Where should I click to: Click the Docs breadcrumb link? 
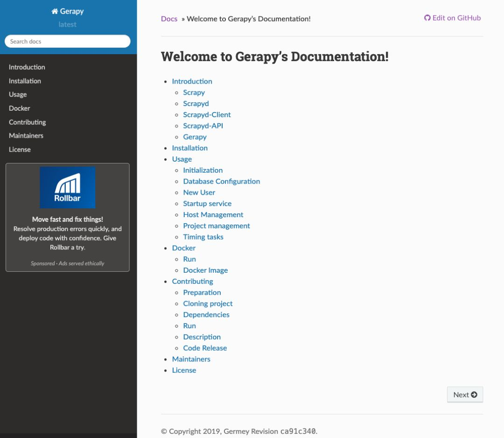click(169, 19)
